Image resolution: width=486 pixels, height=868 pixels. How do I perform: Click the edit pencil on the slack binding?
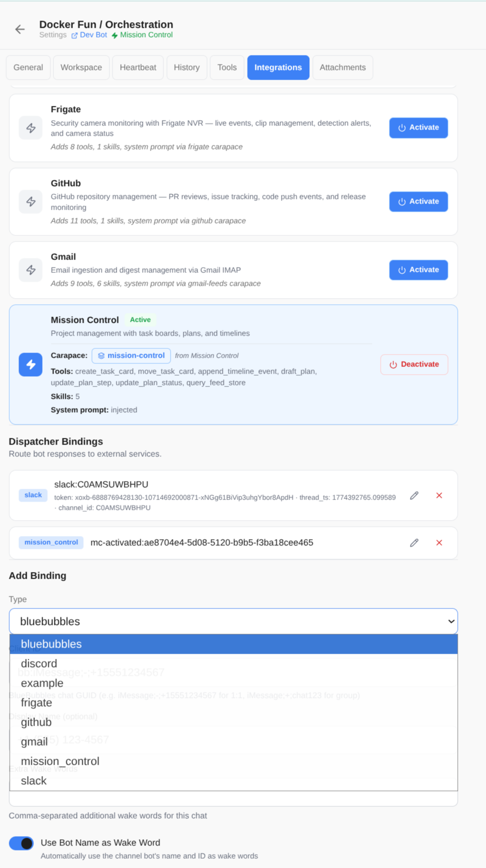point(414,495)
